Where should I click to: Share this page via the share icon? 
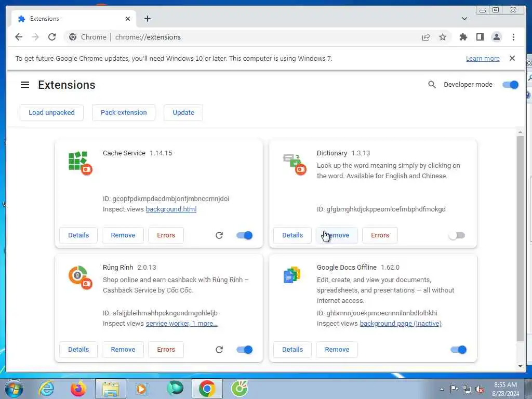tap(426, 37)
